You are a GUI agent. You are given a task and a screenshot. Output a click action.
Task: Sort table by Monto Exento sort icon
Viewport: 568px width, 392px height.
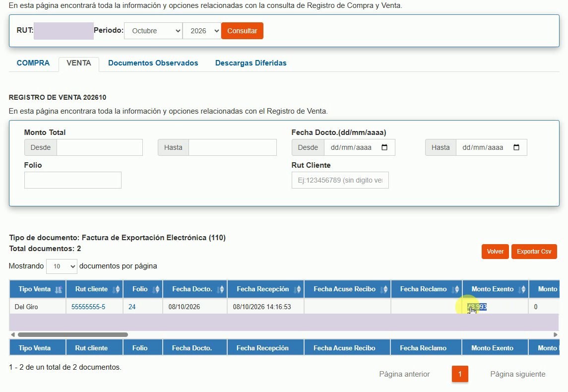click(522, 289)
